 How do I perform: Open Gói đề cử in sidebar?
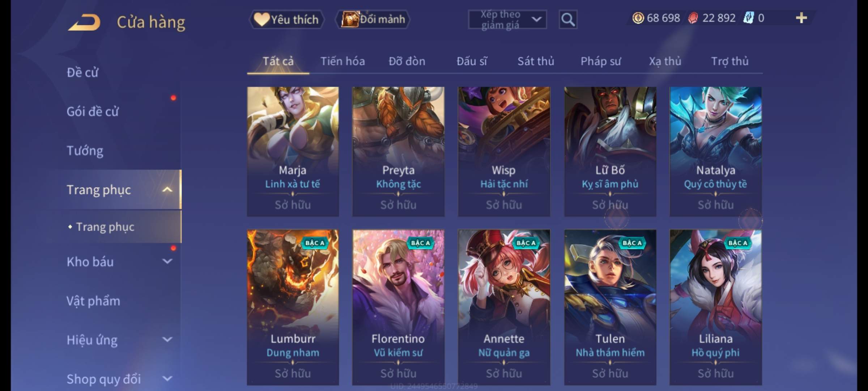(x=93, y=111)
